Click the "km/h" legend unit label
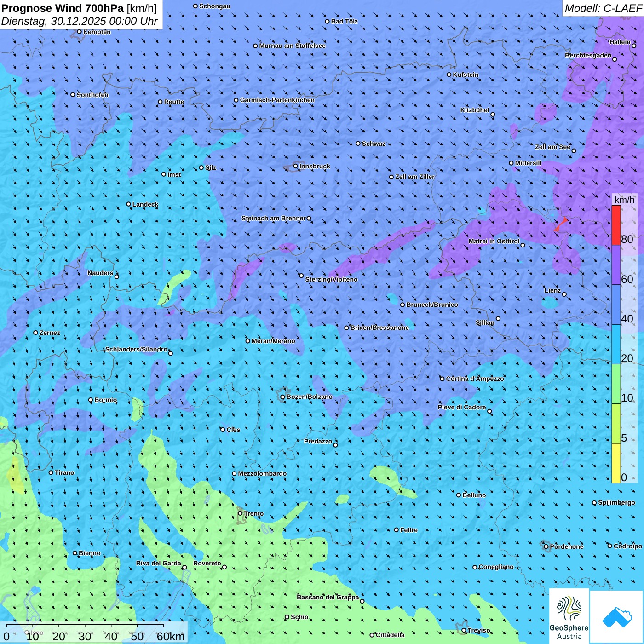Screen dimensions: 644x644 [x=624, y=200]
